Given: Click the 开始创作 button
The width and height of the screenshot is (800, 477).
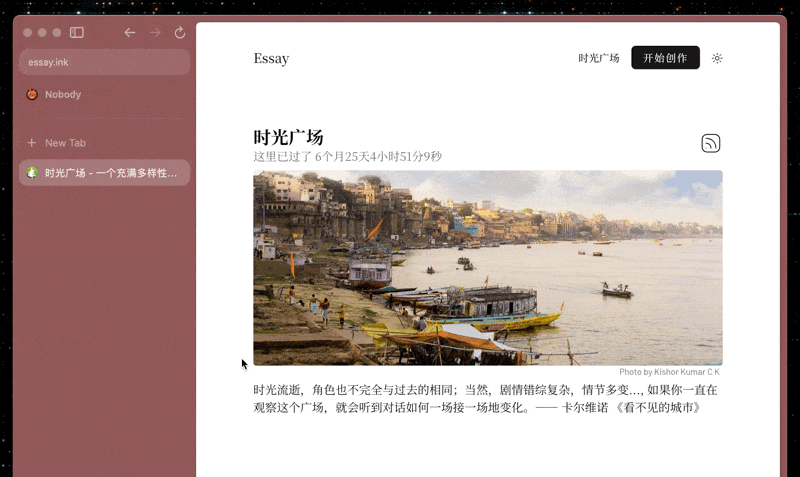Looking at the screenshot, I should click(x=665, y=58).
